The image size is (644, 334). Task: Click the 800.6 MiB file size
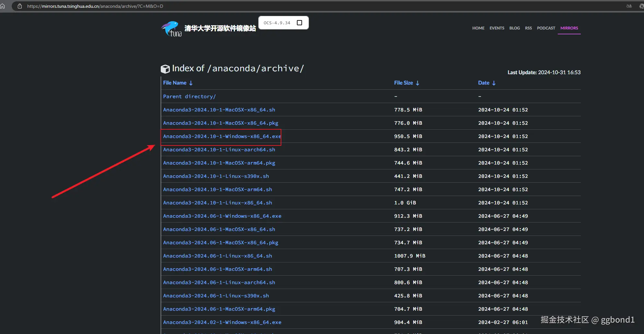pyautogui.click(x=408, y=282)
